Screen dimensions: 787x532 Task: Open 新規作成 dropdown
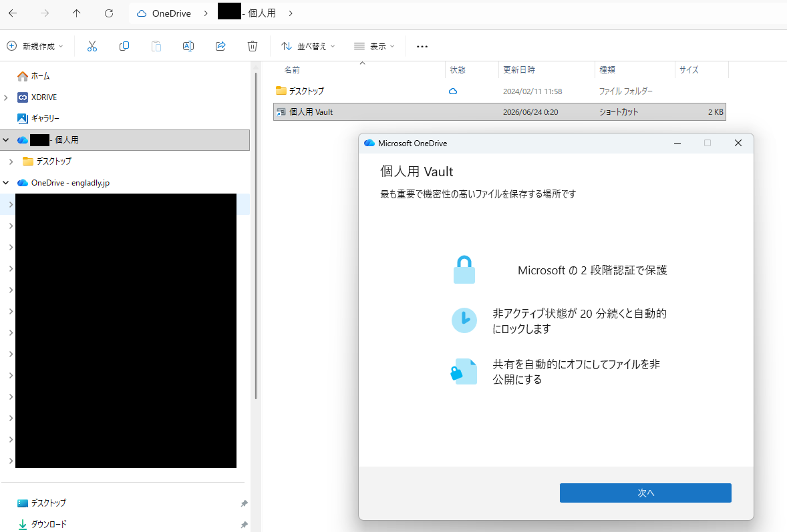pos(35,46)
